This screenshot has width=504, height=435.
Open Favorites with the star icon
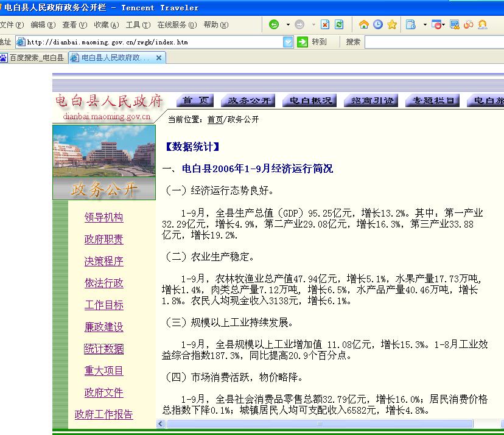click(392, 25)
